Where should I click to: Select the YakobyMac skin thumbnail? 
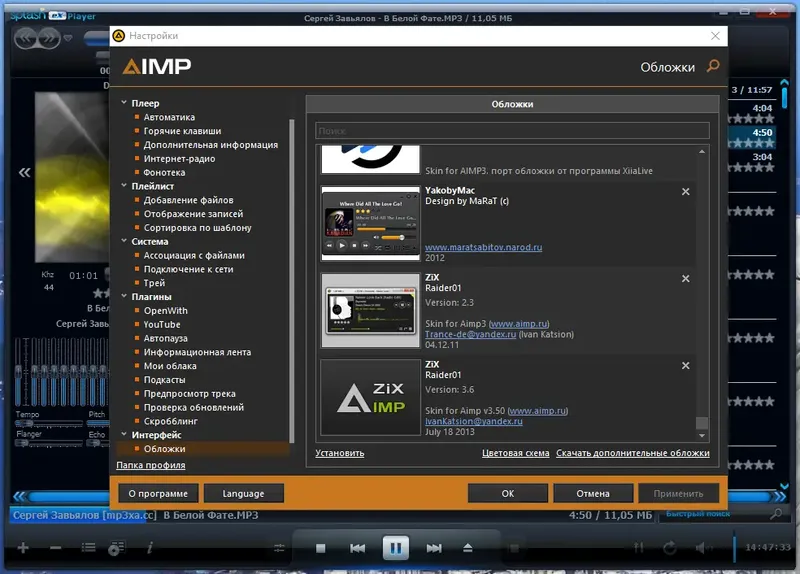[x=370, y=223]
